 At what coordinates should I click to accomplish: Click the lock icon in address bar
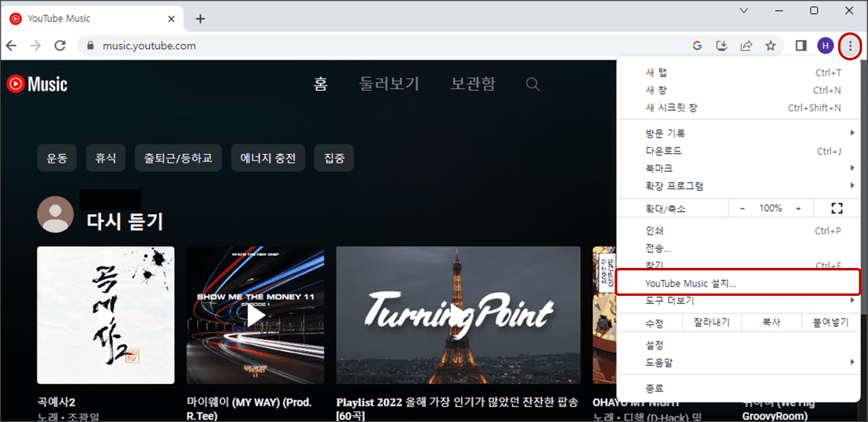click(x=90, y=46)
